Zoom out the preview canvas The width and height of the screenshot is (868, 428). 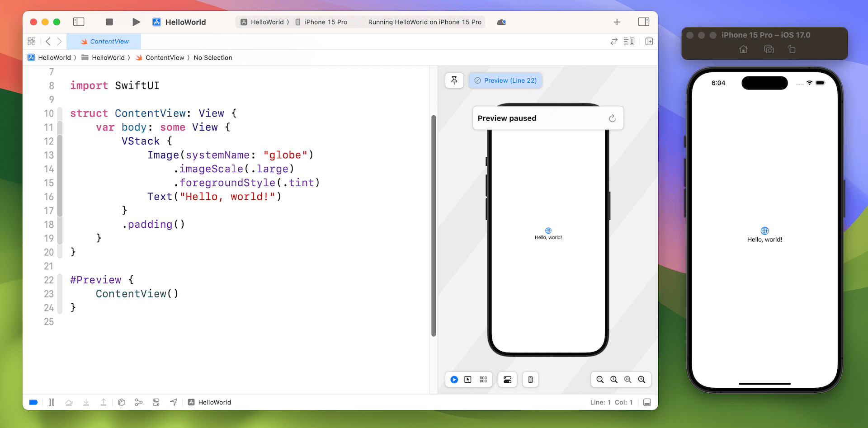[x=600, y=380]
